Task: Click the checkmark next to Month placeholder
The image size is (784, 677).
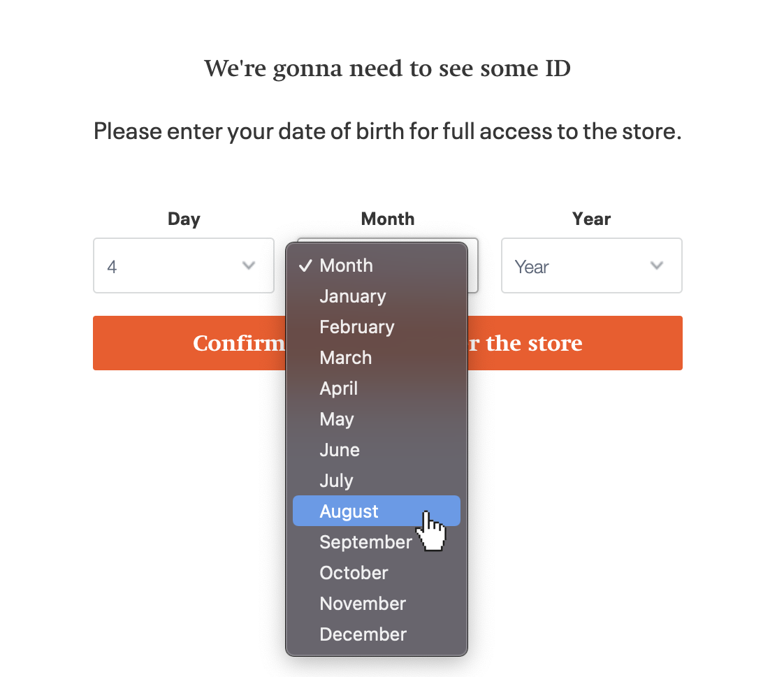Action: click(304, 265)
